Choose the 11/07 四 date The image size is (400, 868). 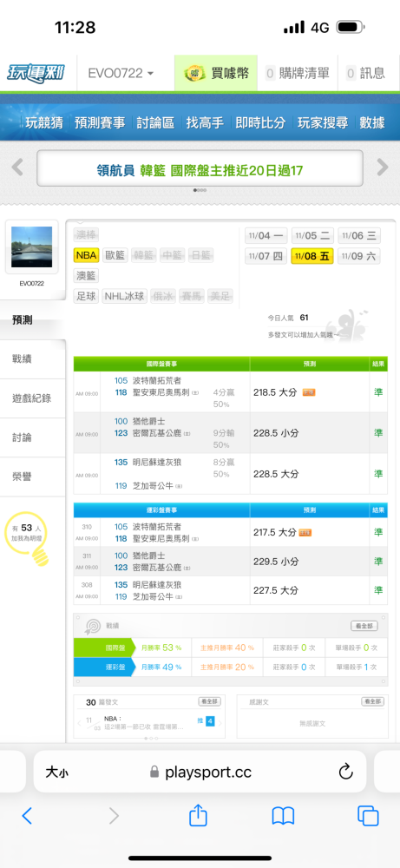pos(266,256)
